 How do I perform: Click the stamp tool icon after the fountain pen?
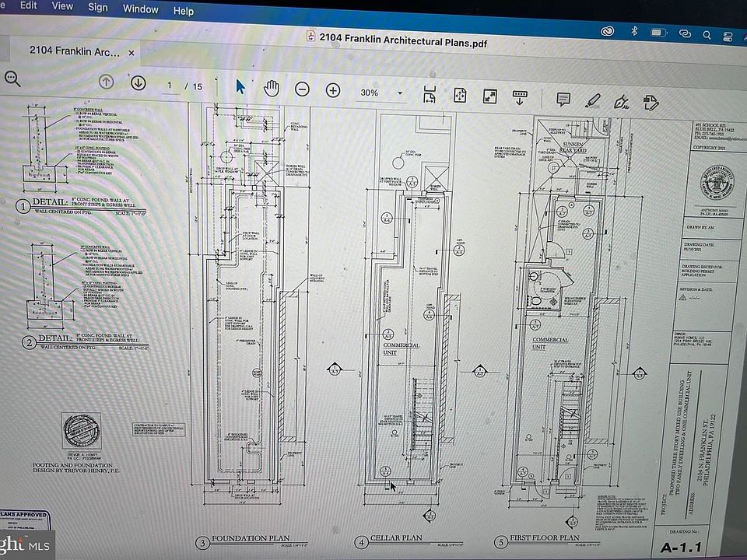click(x=651, y=103)
